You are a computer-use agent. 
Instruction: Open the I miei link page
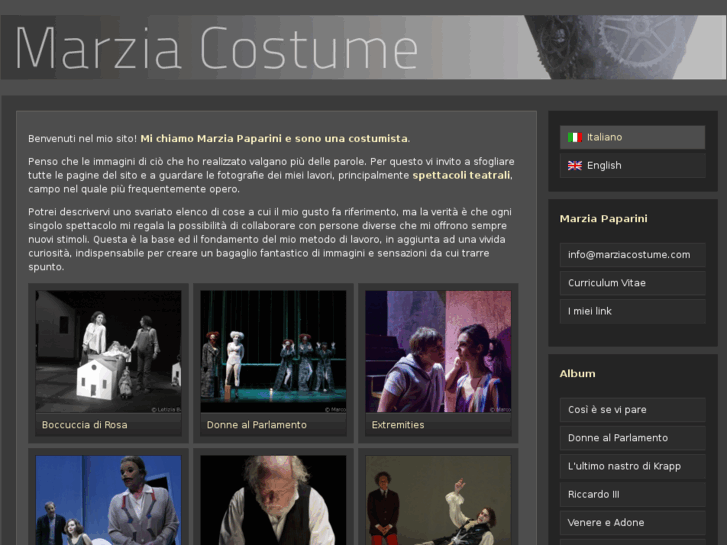click(x=632, y=311)
